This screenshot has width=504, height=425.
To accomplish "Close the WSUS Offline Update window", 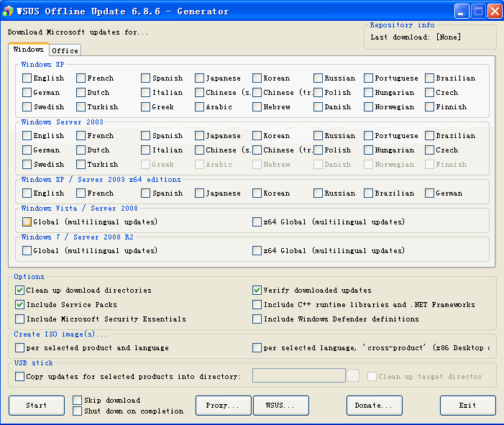I will coord(495,12).
